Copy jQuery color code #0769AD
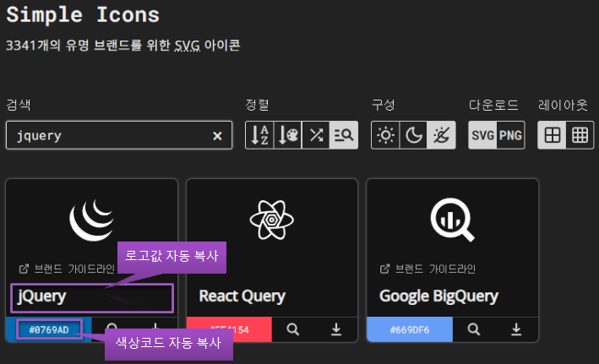 click(x=49, y=329)
